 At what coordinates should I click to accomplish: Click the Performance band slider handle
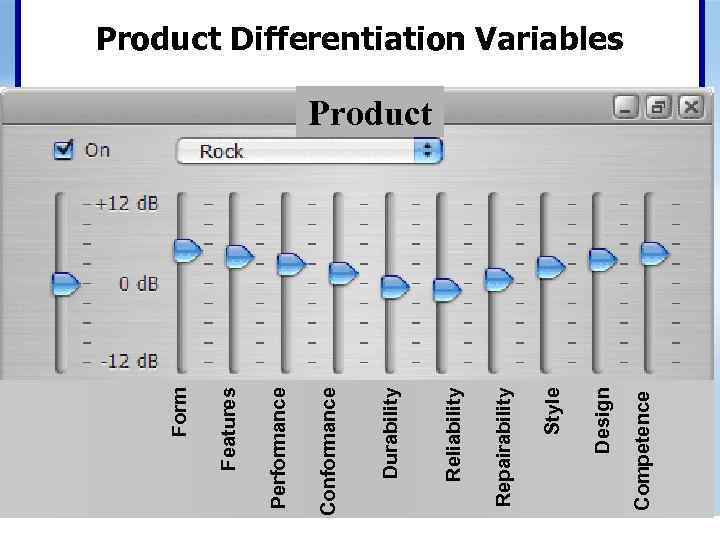click(x=291, y=264)
